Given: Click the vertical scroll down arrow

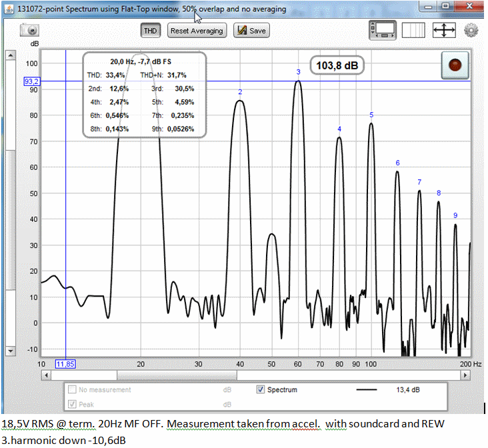Looking at the screenshot, I should (x=11, y=351).
